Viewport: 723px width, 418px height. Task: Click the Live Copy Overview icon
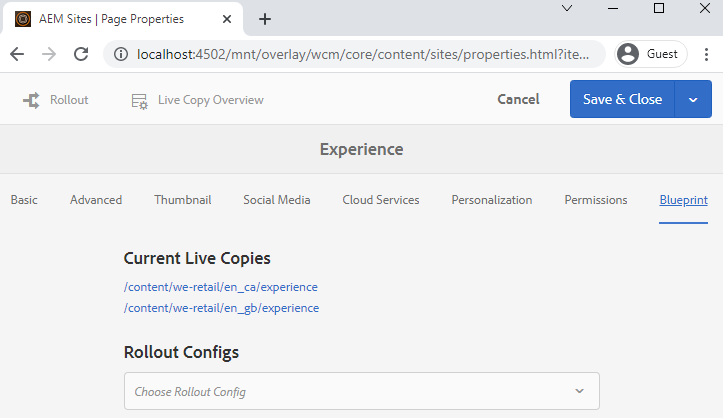click(140, 100)
